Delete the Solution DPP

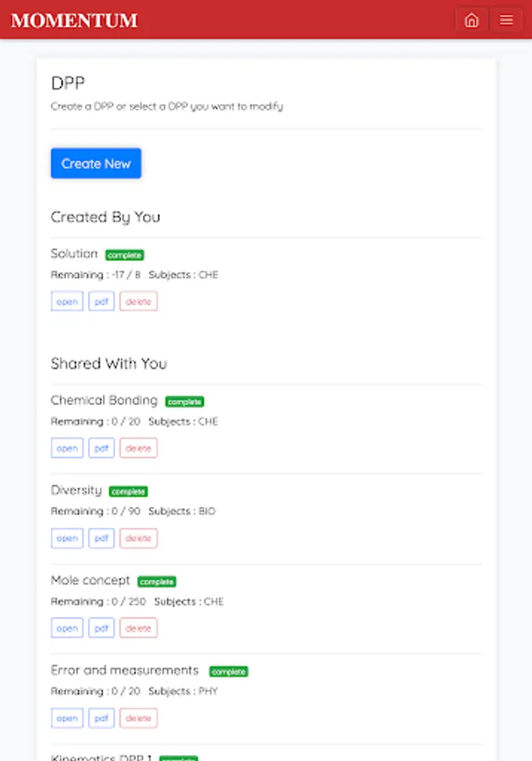[x=138, y=301]
